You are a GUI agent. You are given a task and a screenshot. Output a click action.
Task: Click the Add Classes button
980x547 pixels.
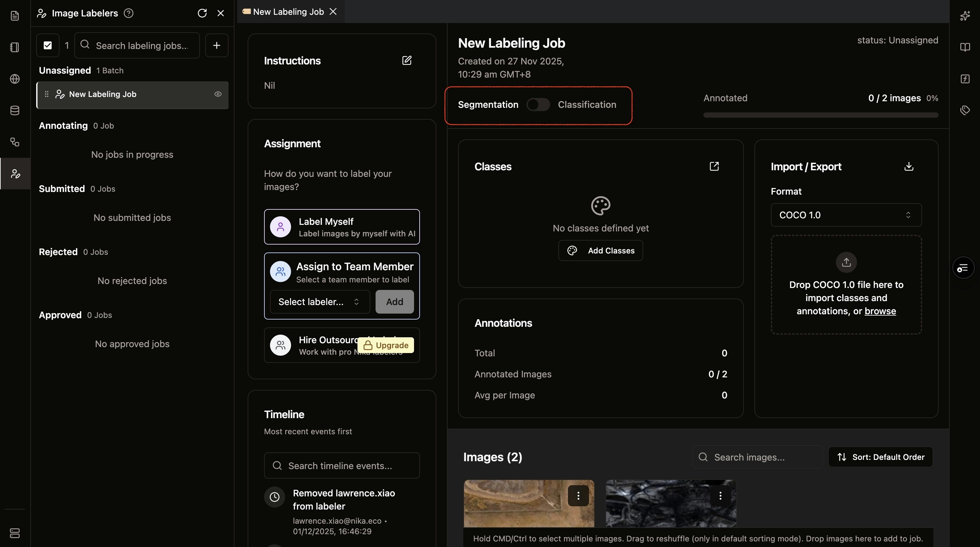pyautogui.click(x=600, y=251)
